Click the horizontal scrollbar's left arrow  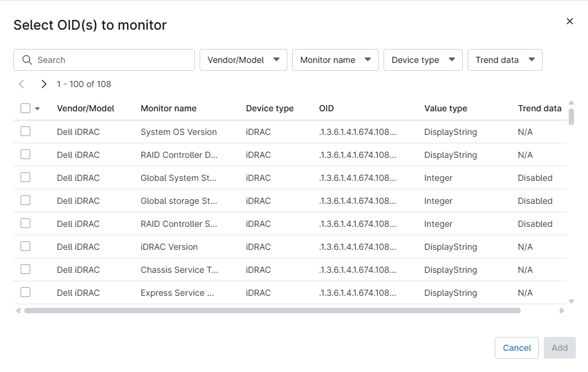click(18, 310)
